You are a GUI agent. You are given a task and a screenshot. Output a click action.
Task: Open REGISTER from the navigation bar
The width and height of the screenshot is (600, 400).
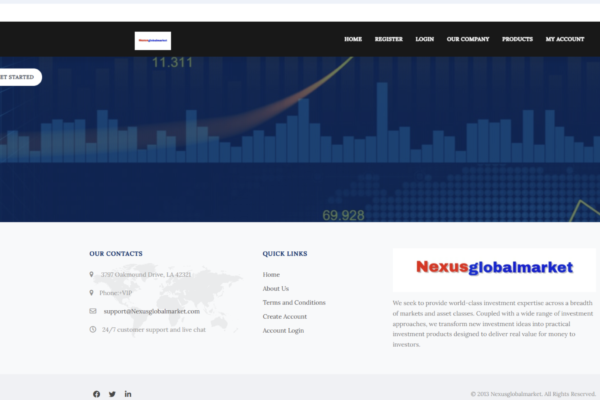(x=388, y=39)
